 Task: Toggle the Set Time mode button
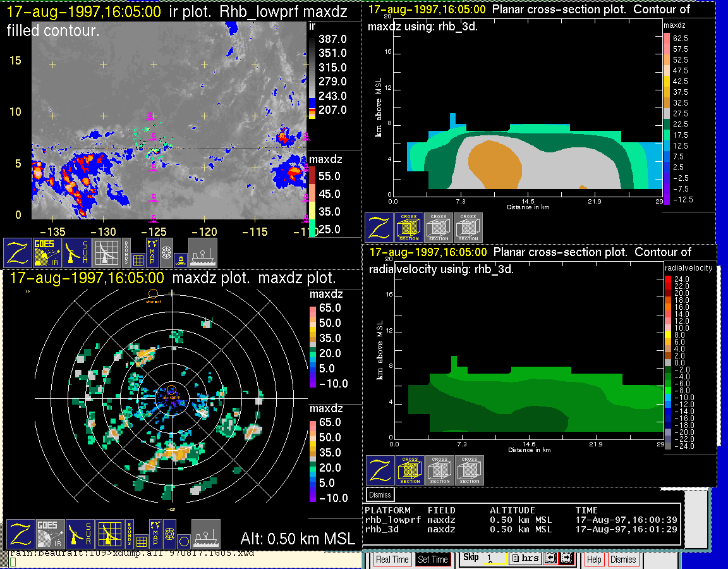(x=433, y=560)
